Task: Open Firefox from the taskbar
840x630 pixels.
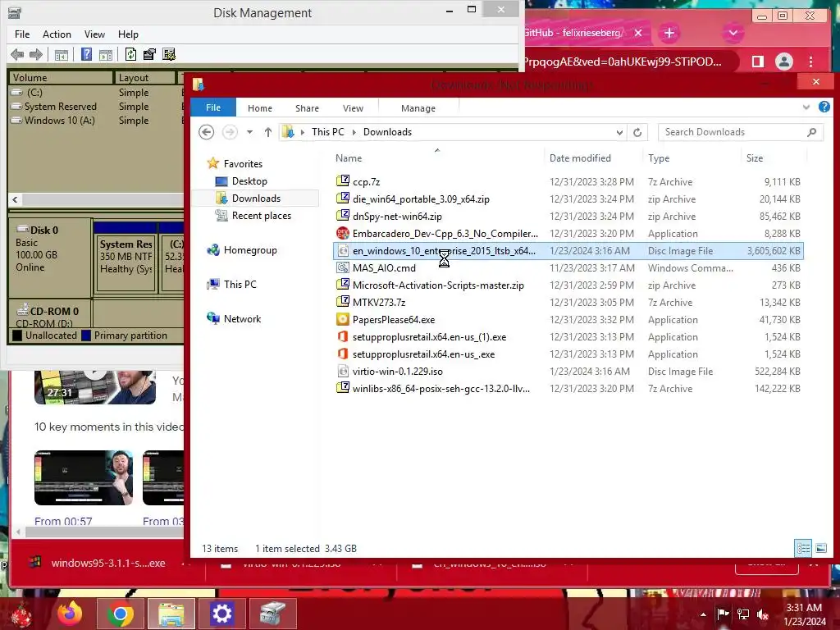Action: click(70, 614)
